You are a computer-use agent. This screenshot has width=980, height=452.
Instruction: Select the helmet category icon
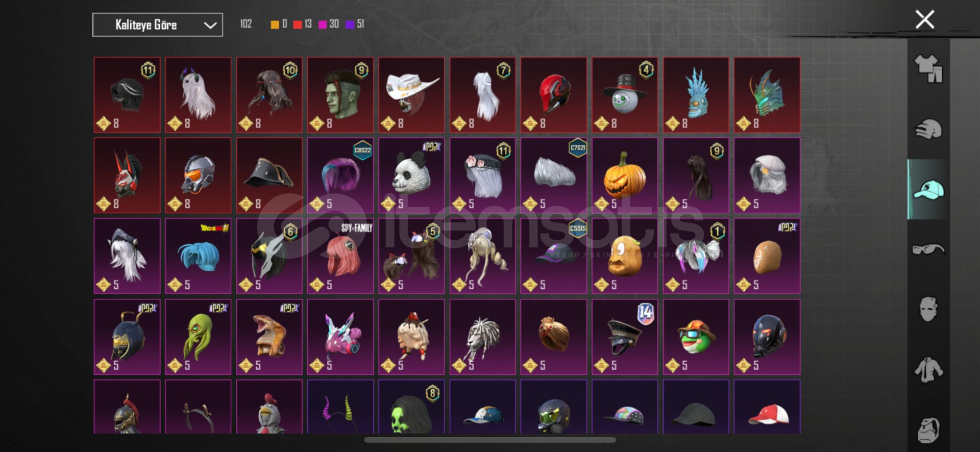(x=928, y=129)
